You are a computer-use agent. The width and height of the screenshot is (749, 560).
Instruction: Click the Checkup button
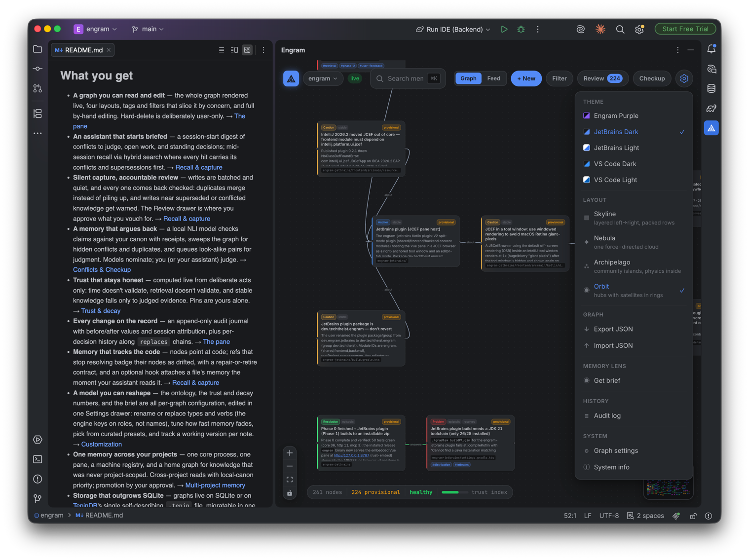click(652, 78)
